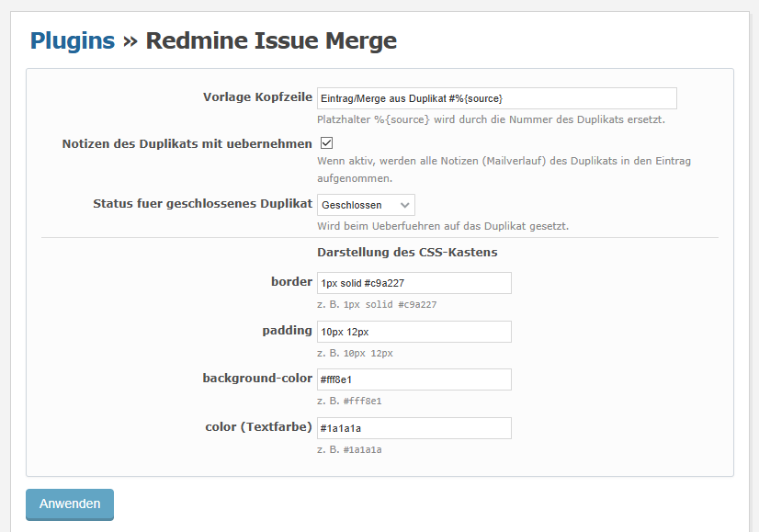
Task: Click the 'padding' field label
Action: [x=287, y=331]
